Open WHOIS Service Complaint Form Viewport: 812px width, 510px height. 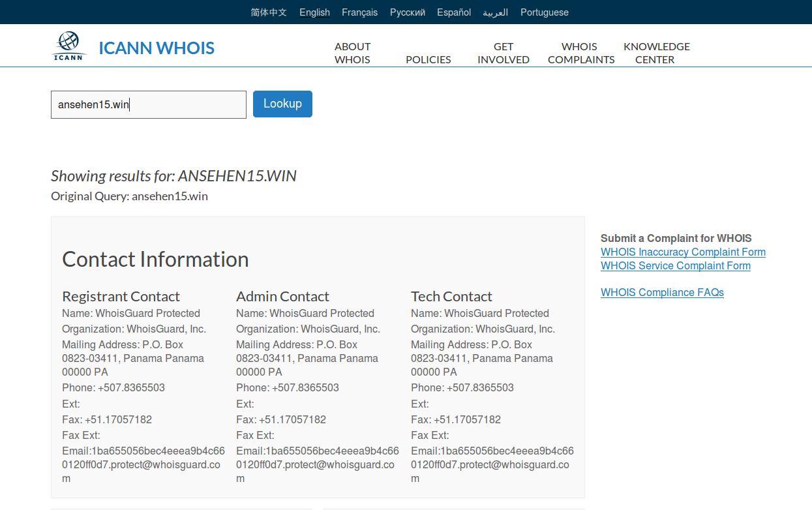pyautogui.click(x=676, y=265)
